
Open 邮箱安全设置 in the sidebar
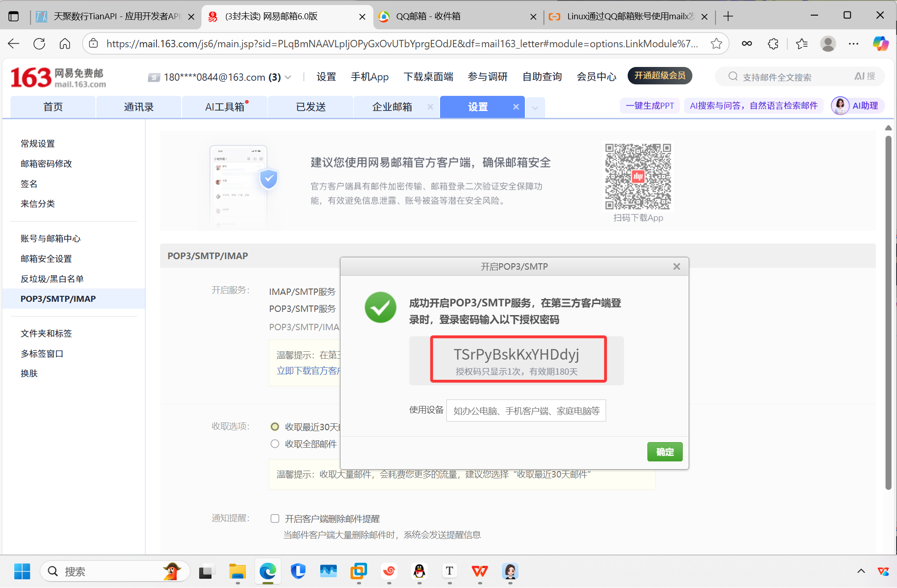tap(46, 259)
